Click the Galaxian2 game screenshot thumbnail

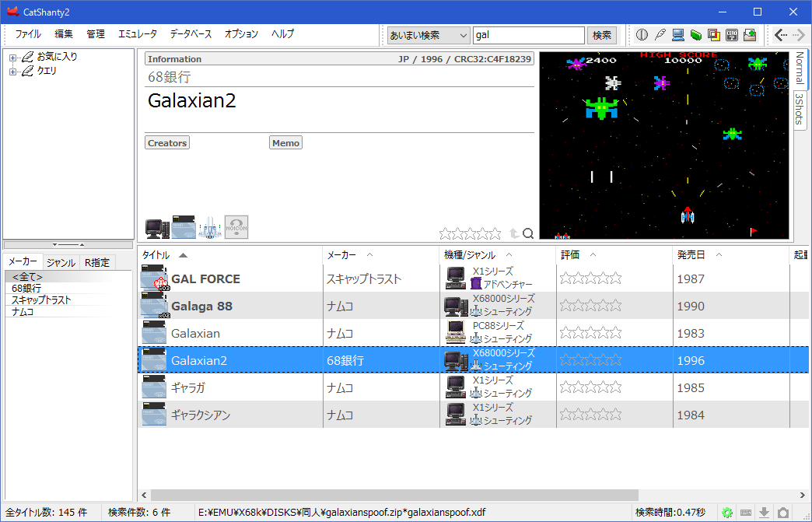click(664, 145)
